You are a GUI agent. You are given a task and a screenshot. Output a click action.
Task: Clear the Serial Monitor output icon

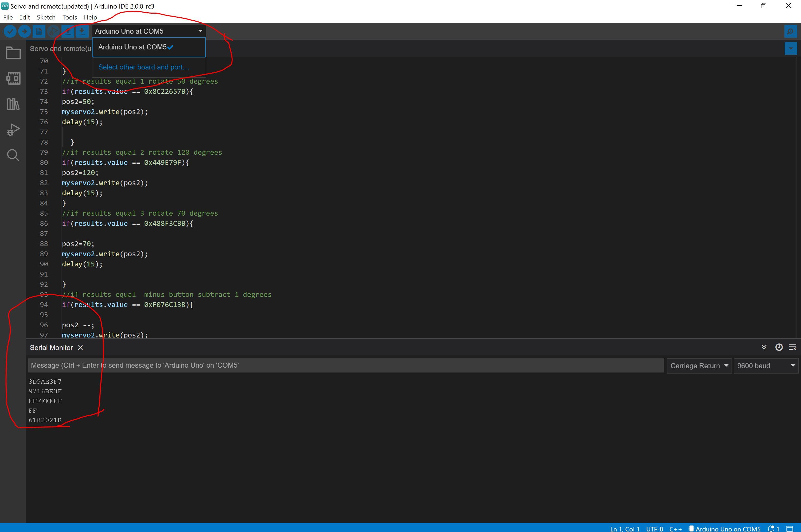click(x=792, y=347)
